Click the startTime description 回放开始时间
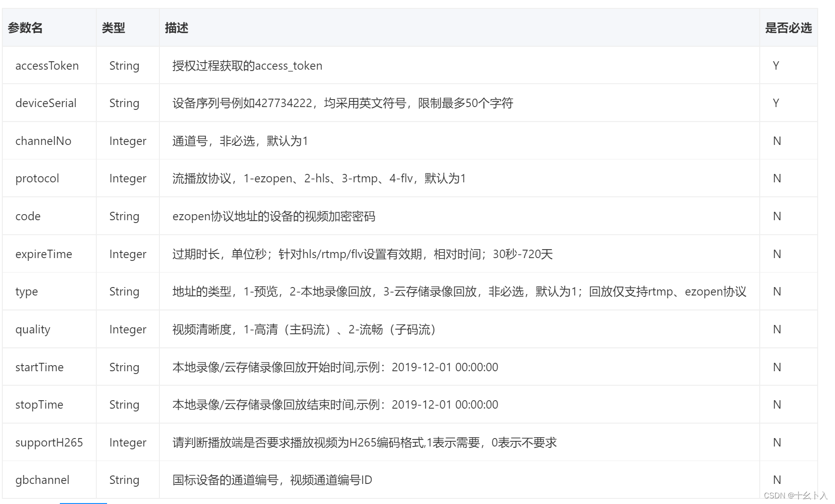The height and width of the screenshot is (504, 835). tap(335, 367)
